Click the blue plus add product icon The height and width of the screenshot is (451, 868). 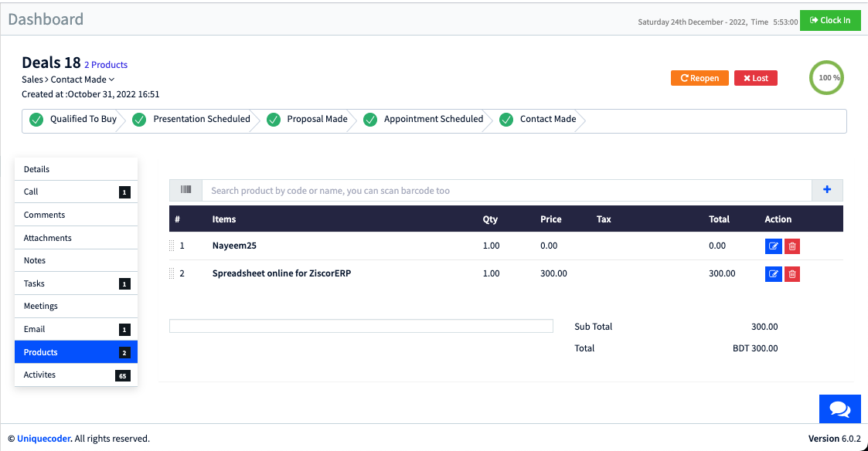click(x=827, y=190)
